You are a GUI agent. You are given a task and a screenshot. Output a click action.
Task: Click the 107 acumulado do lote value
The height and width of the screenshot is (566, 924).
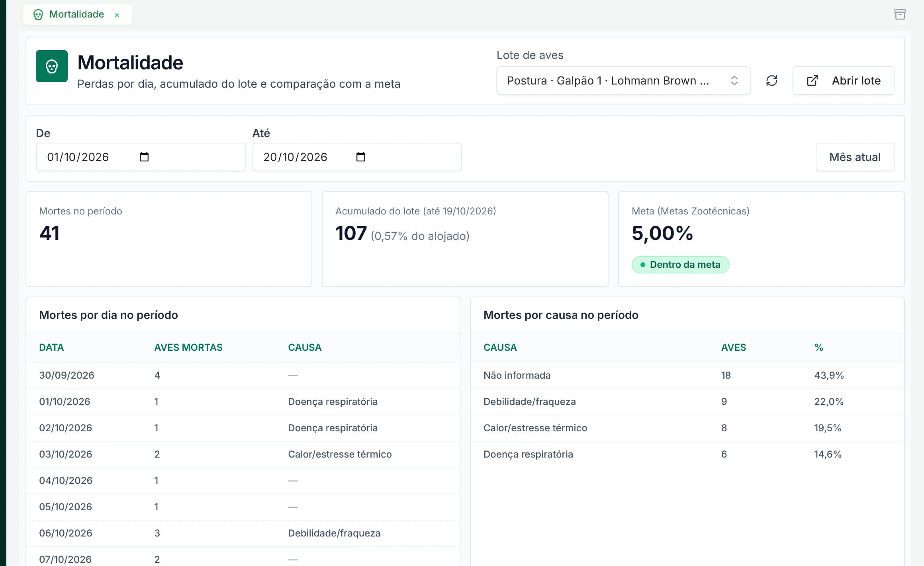point(351,233)
